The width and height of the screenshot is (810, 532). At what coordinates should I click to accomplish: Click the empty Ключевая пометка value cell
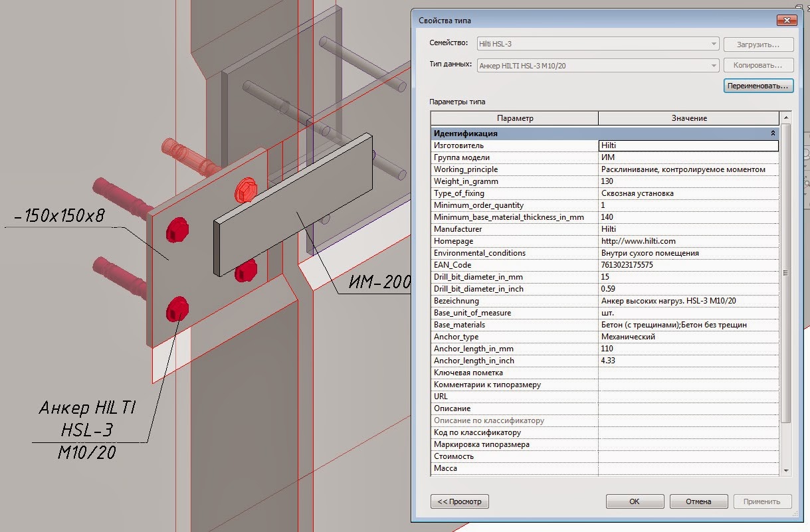688,373
